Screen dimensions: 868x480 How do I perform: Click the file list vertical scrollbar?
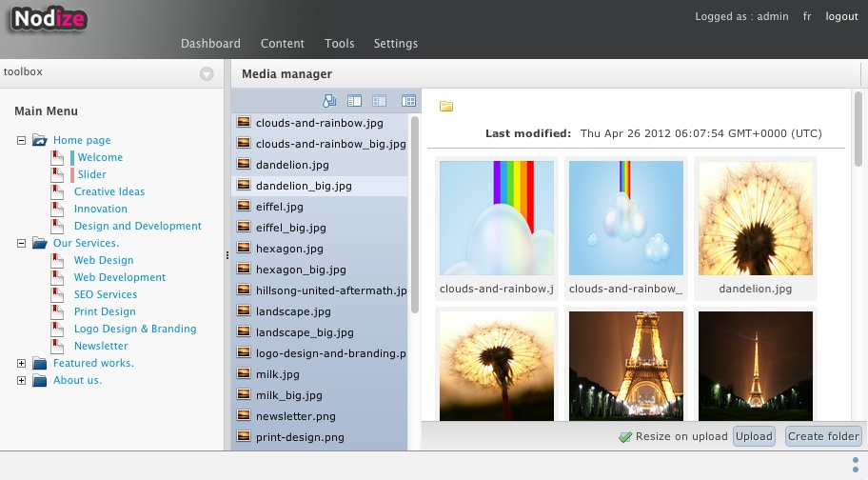(x=415, y=215)
